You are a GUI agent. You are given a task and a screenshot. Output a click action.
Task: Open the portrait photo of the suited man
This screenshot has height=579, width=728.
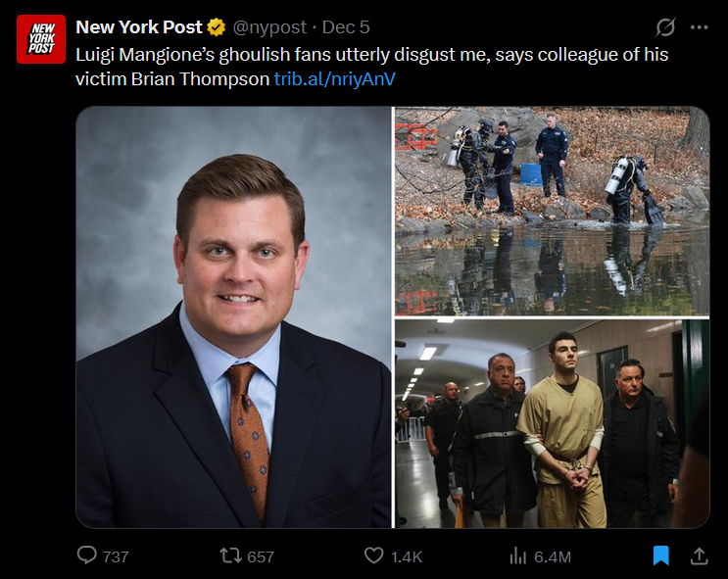tap(233, 317)
